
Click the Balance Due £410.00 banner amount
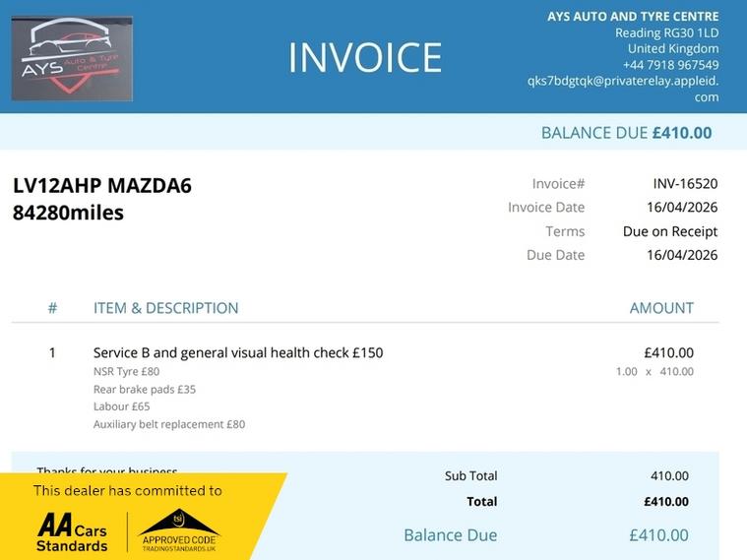coord(681,133)
